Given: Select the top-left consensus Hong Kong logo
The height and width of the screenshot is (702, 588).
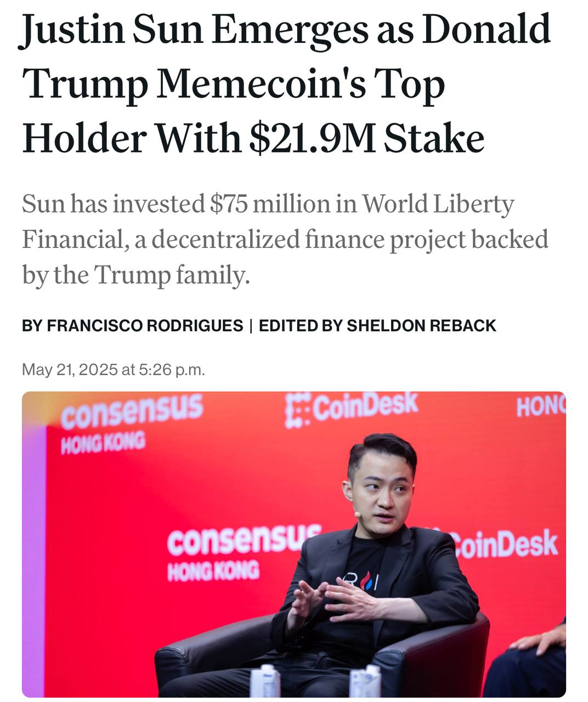Looking at the screenshot, I should point(131,424).
